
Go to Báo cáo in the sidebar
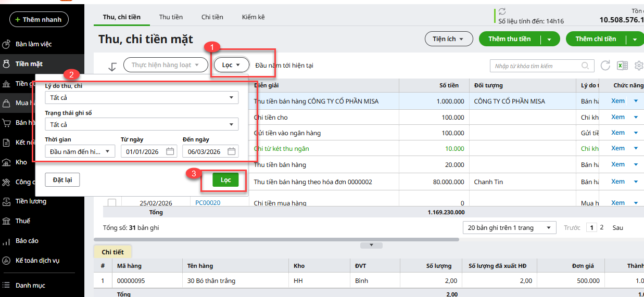click(27, 241)
